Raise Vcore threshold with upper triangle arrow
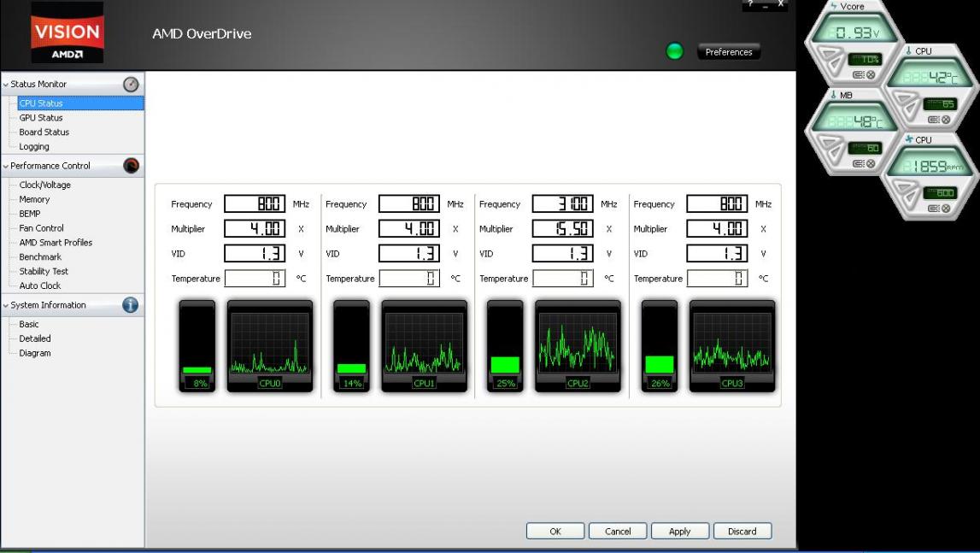The image size is (980, 553). pos(829,52)
